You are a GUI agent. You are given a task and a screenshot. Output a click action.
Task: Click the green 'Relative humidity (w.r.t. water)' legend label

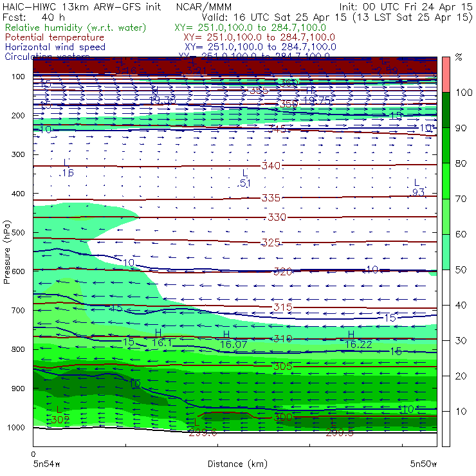point(76,28)
